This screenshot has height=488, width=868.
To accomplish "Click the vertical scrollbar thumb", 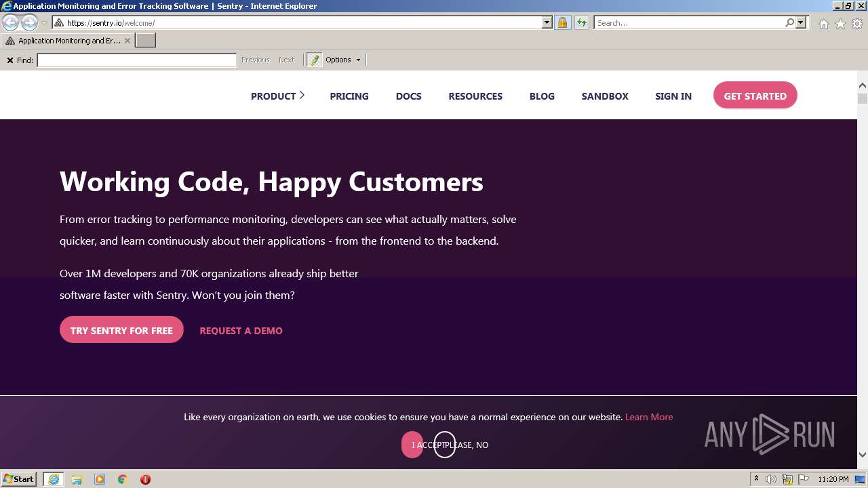I will 863,98.
